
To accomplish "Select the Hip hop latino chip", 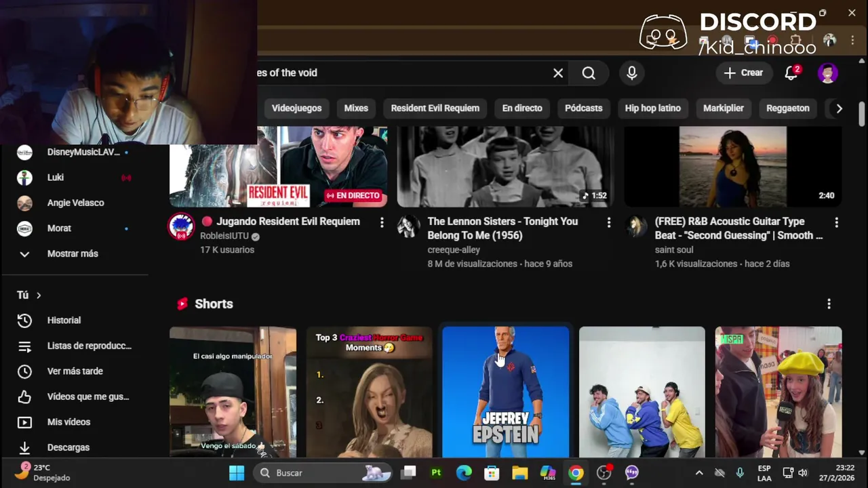I will pyautogui.click(x=653, y=108).
